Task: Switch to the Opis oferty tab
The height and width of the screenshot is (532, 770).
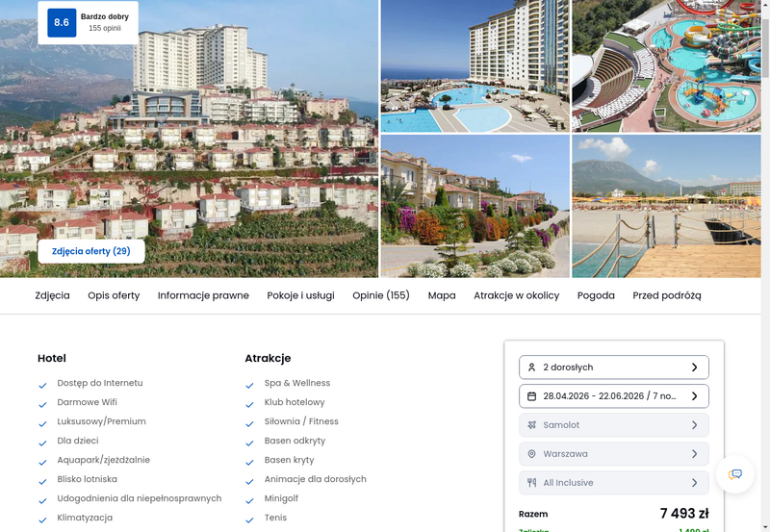Action: (114, 295)
